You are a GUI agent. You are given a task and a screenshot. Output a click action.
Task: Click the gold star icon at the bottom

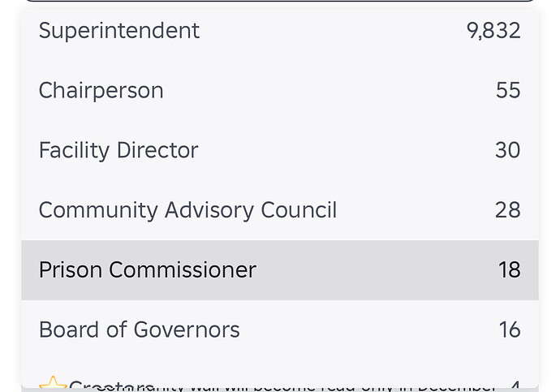pos(53,385)
